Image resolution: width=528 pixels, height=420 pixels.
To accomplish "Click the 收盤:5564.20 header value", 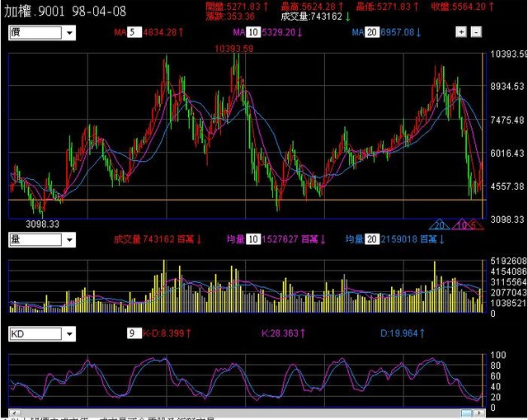I will [x=463, y=7].
